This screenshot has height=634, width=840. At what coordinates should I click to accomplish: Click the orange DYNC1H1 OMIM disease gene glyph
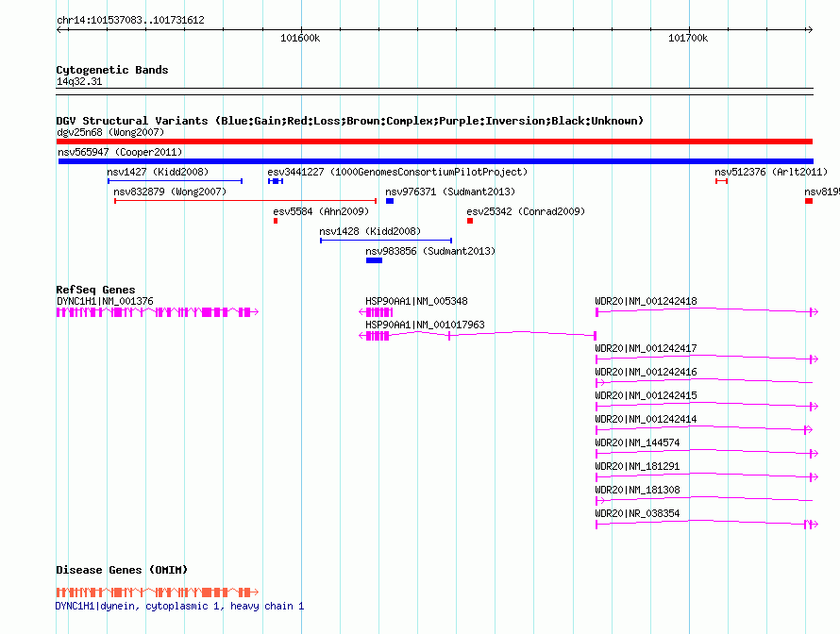point(158,592)
